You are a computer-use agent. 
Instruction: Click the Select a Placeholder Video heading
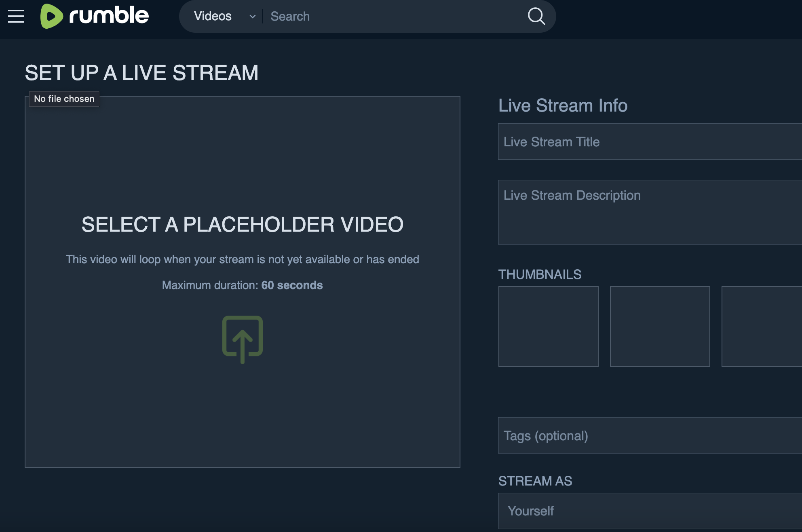coord(243,224)
